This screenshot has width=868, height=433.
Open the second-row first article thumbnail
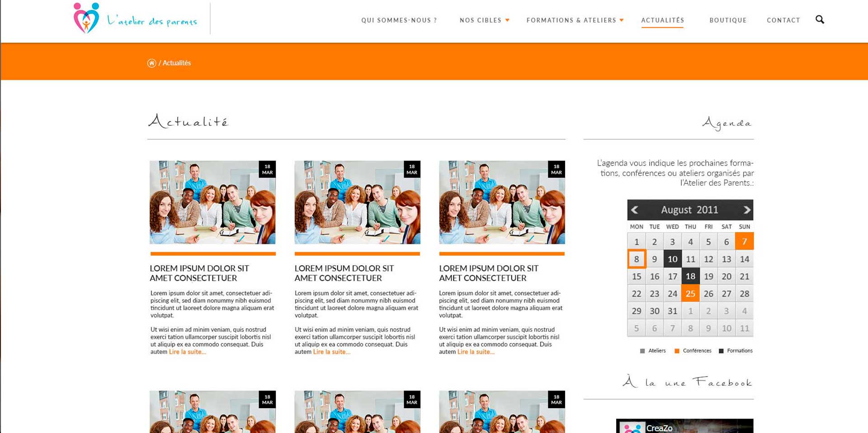(x=212, y=412)
